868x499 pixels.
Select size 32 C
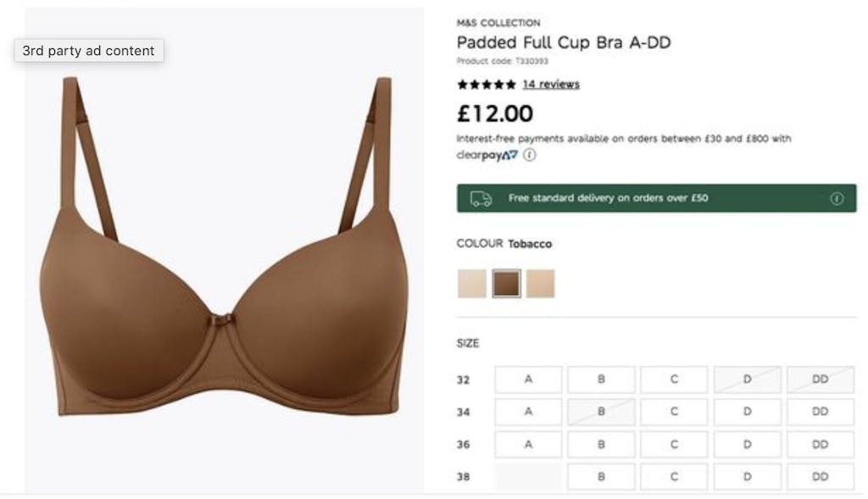coord(674,380)
